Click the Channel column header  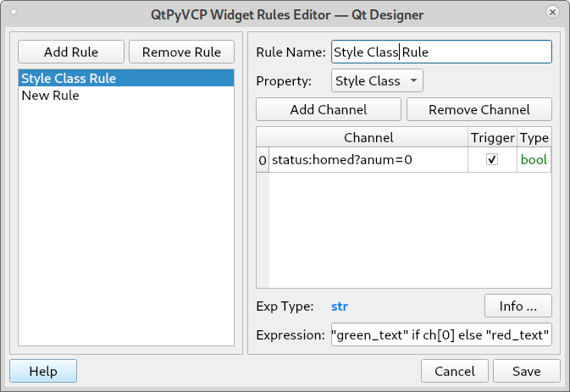[x=368, y=138]
